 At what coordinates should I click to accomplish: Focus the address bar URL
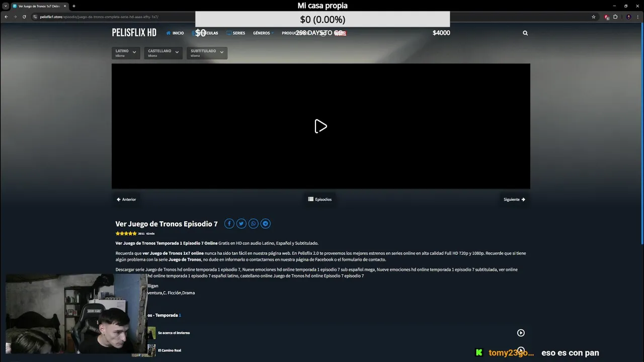pyautogui.click(x=99, y=17)
